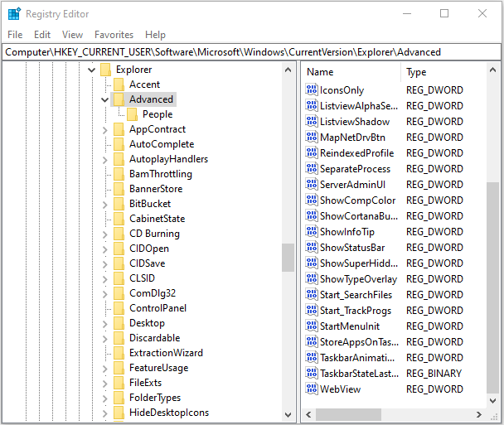Click the ShowInfoTip DWORD icon
Viewport: 504px width, 425px height.
pyautogui.click(x=312, y=232)
